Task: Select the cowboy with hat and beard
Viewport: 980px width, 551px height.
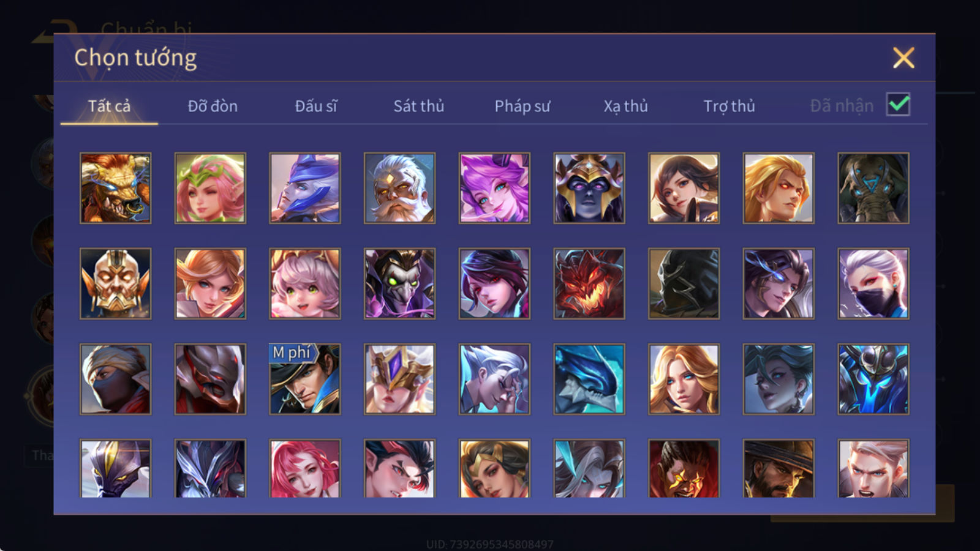Action: coord(778,468)
